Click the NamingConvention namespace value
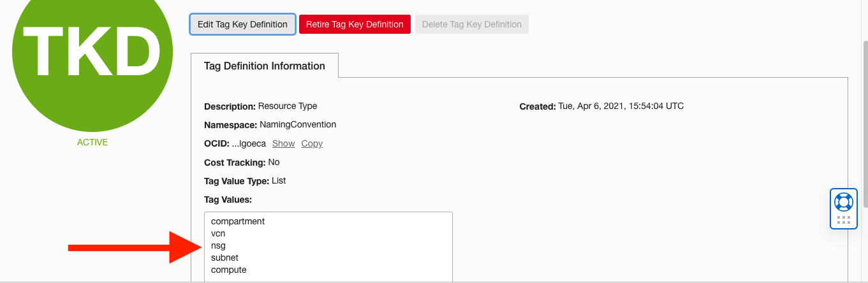The height and width of the screenshot is (283, 868). coord(298,124)
